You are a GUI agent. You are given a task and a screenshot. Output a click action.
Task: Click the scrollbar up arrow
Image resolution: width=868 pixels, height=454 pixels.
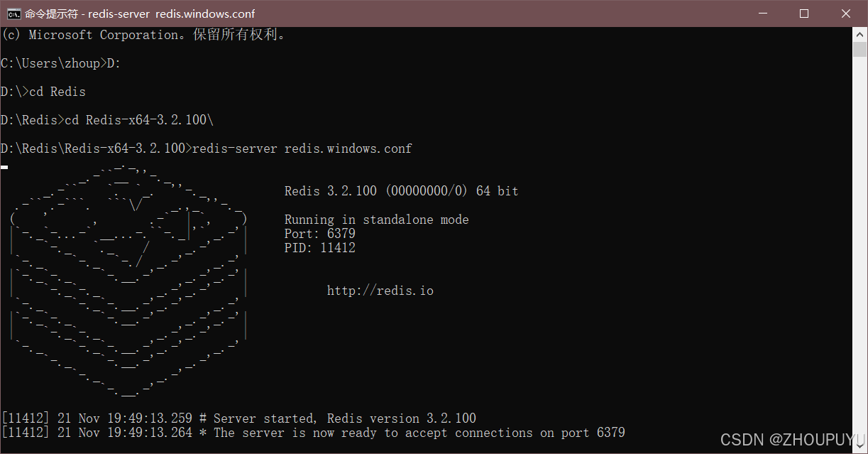coord(859,34)
